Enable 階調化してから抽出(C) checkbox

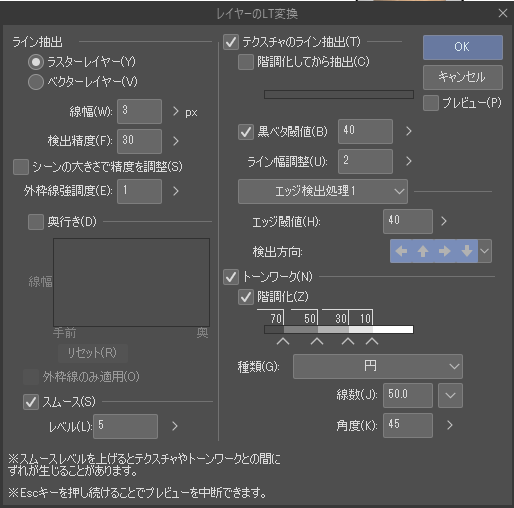246,62
